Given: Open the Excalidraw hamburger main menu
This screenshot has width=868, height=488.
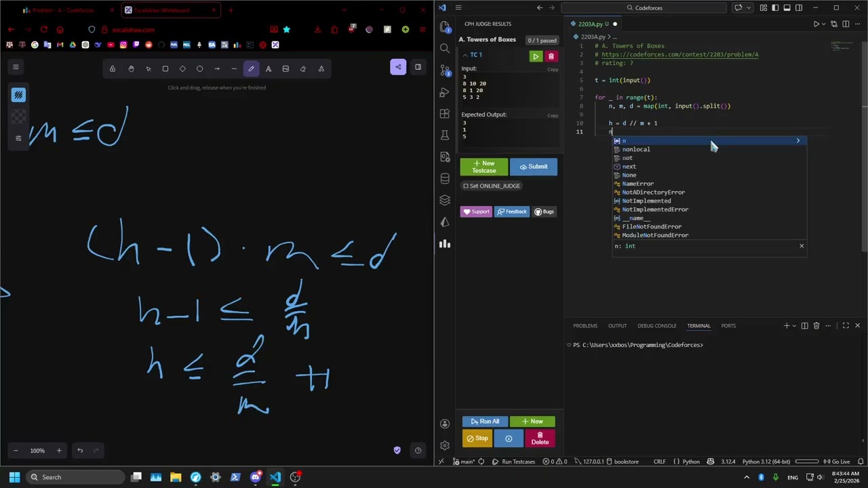Looking at the screenshot, I should (16, 66).
